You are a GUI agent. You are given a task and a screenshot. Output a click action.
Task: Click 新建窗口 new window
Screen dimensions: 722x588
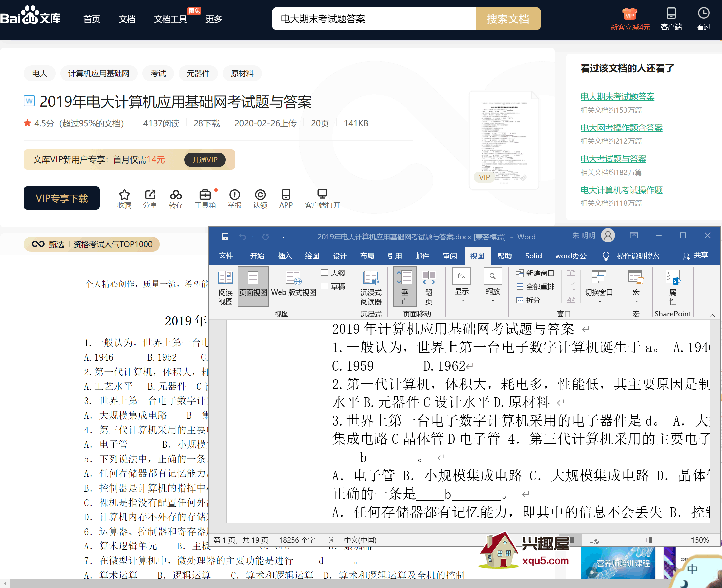pyautogui.click(x=535, y=273)
